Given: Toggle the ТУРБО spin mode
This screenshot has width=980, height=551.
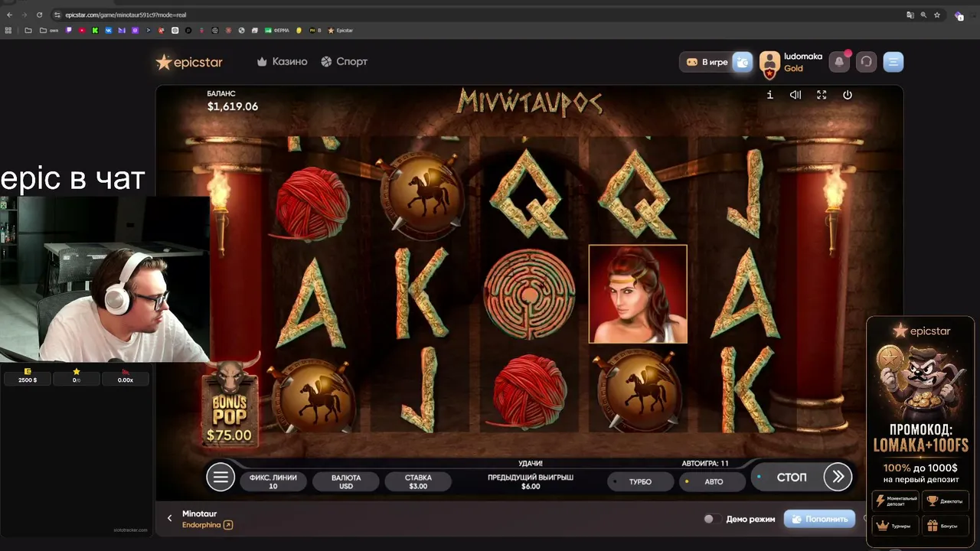Looking at the screenshot, I should 640,481.
